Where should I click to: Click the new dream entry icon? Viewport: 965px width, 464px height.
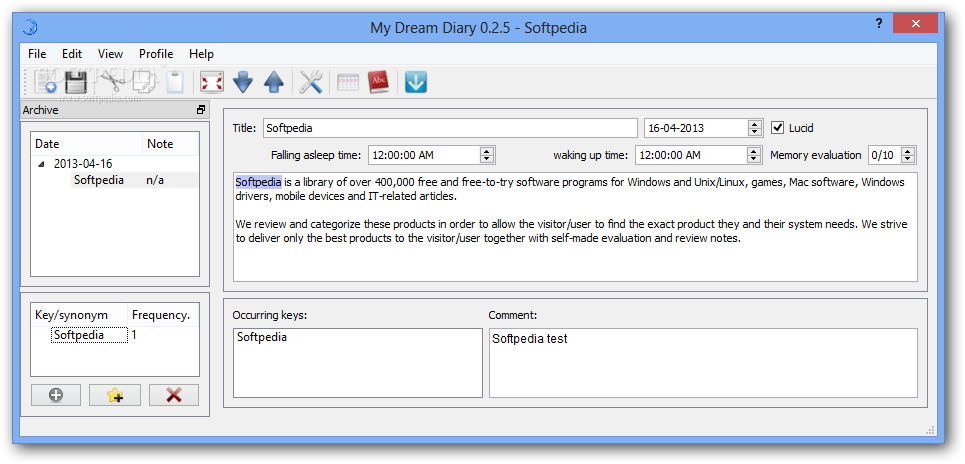click(45, 82)
